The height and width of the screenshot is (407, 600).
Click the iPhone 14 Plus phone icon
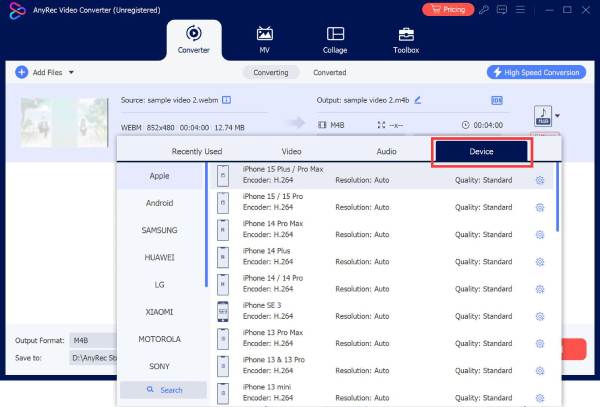[x=223, y=257]
